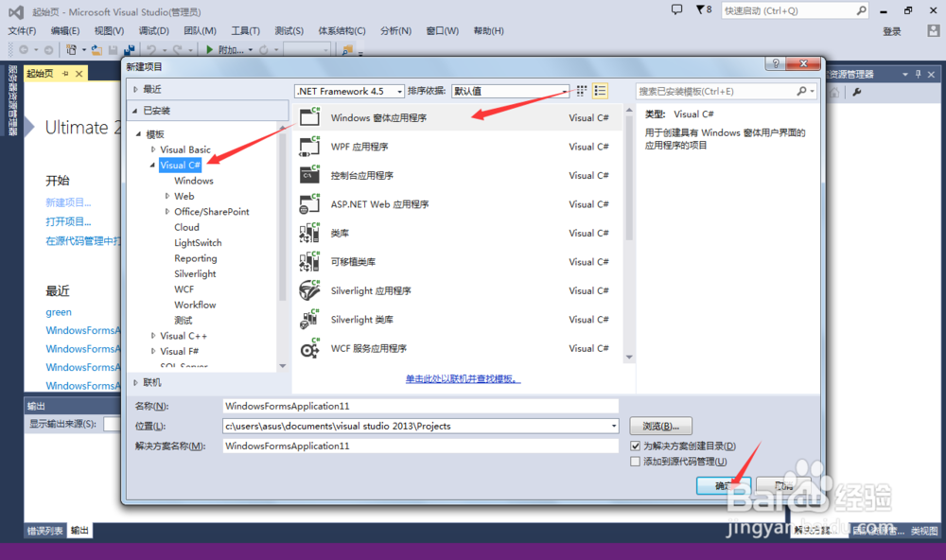The image size is (946, 560).
Task: Click 新建项目... link on start page
Action: coord(68,202)
